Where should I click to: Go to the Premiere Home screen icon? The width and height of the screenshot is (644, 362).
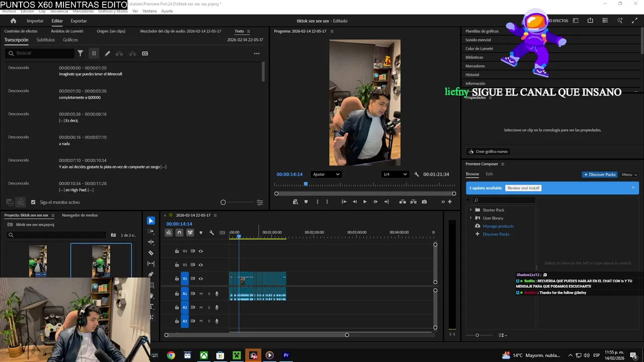14,21
